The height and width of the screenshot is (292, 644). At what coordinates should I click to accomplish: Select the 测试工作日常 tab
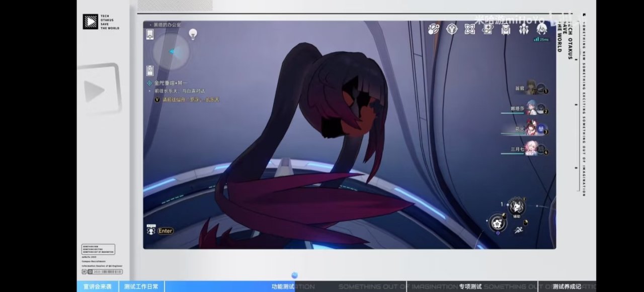(141, 286)
